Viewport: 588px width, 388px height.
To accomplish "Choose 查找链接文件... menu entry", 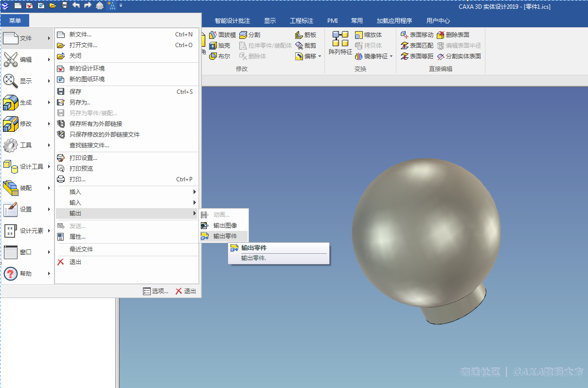I will [x=127, y=145].
